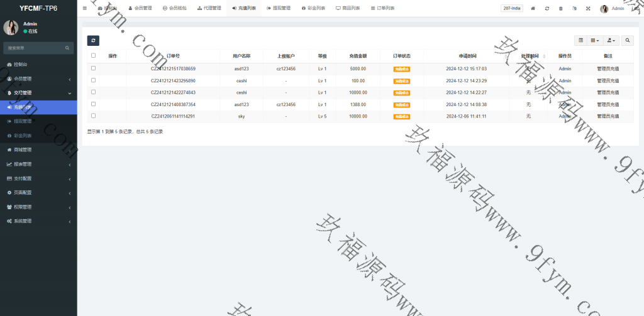Switch to the 订单列表 tab
The width and height of the screenshot is (644, 316).
click(x=382, y=8)
